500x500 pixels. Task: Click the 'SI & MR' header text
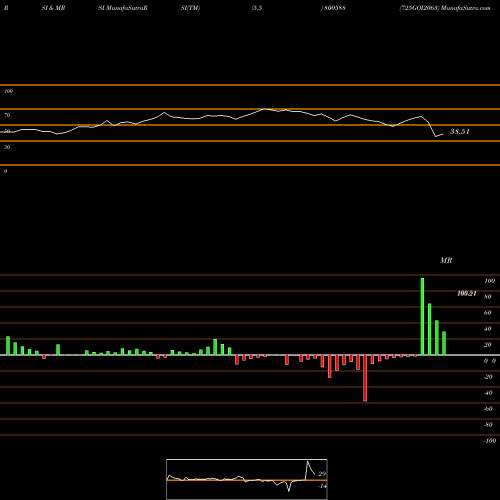(53, 8)
